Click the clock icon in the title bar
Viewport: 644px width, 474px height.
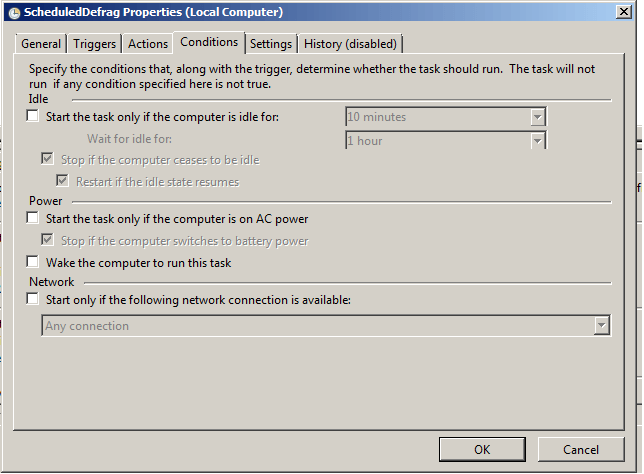13,12
